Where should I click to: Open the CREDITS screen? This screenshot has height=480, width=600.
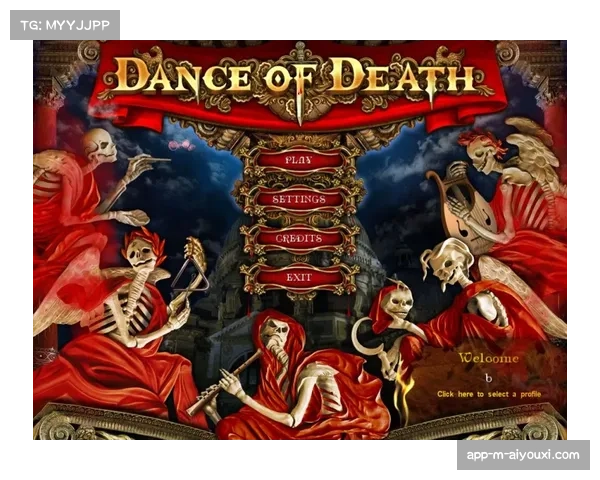(x=299, y=238)
